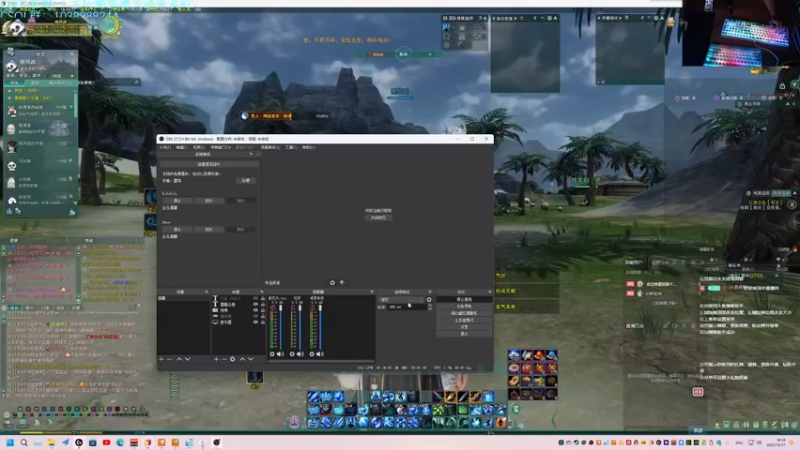Screen dimensions: 800x450
Task: Remove the selected source with the minus icon
Action: [x=224, y=359]
